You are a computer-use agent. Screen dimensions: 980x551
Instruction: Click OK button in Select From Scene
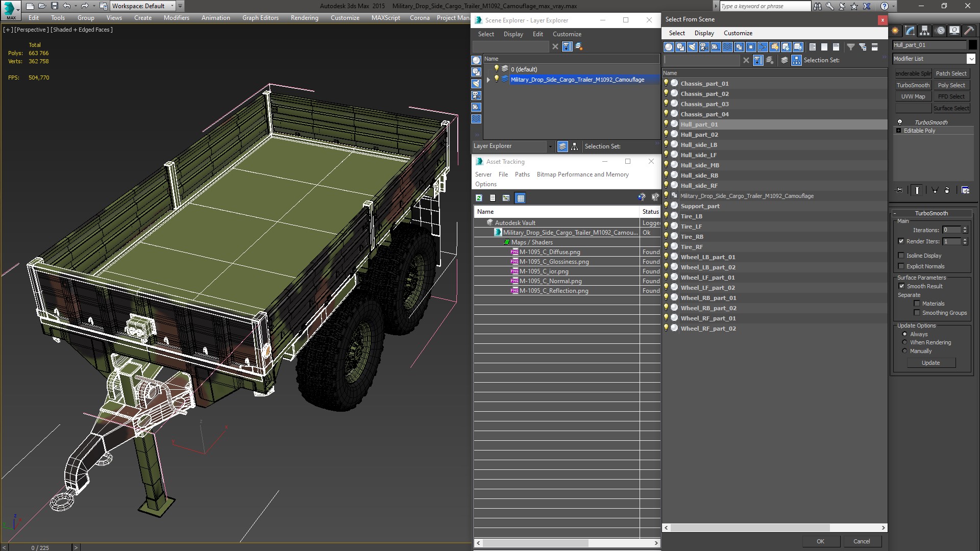point(820,541)
